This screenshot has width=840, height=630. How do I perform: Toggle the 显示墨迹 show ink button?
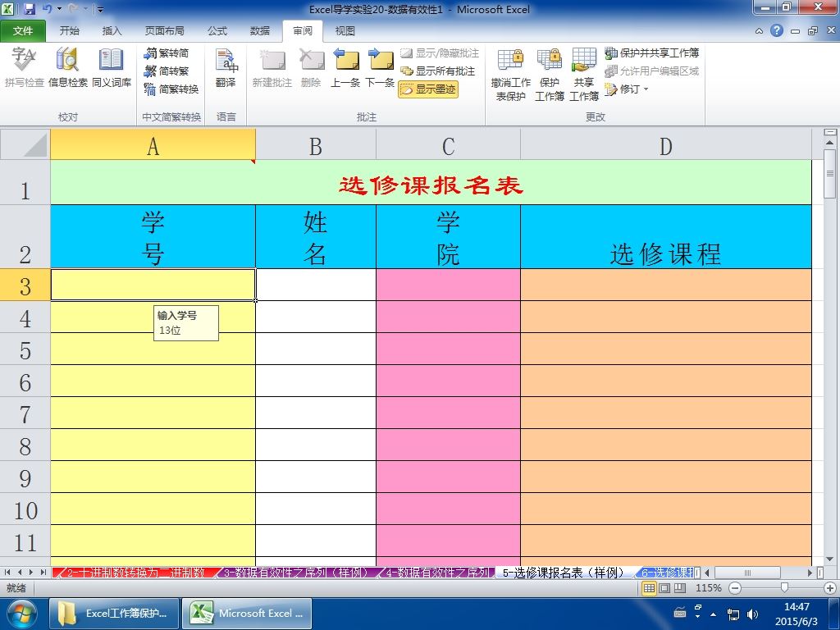tap(428, 89)
